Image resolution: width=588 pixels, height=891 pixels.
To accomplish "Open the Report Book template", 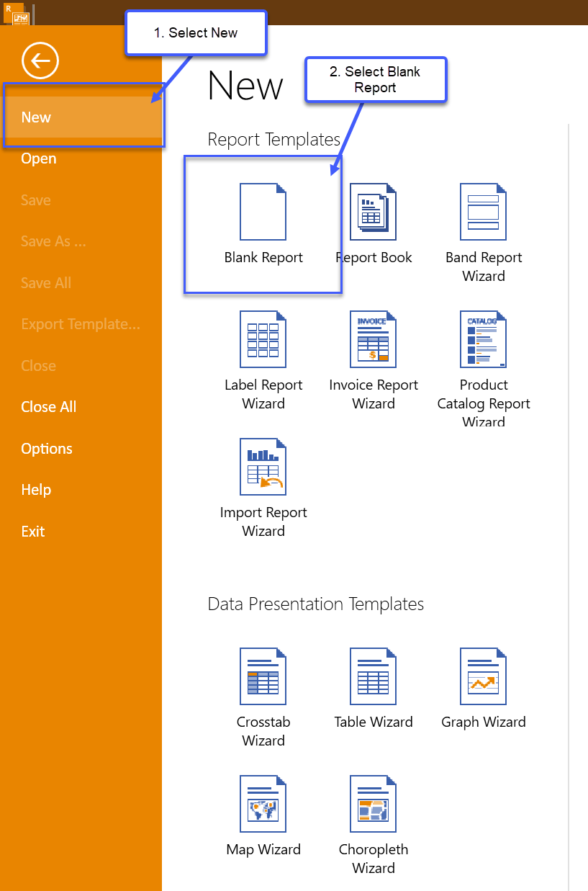I will click(374, 211).
